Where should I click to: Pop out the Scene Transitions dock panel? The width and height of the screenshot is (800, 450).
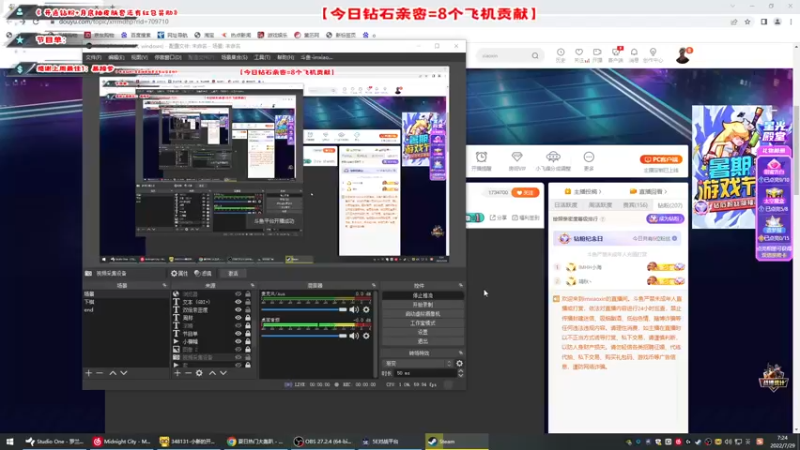tap(461, 353)
